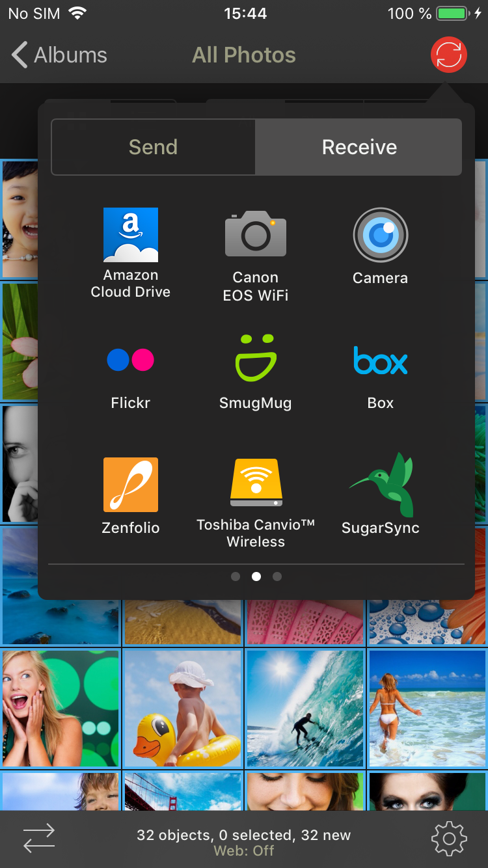This screenshot has width=488, height=868.
Task: Tap the WiFi status icon
Action: (78, 14)
